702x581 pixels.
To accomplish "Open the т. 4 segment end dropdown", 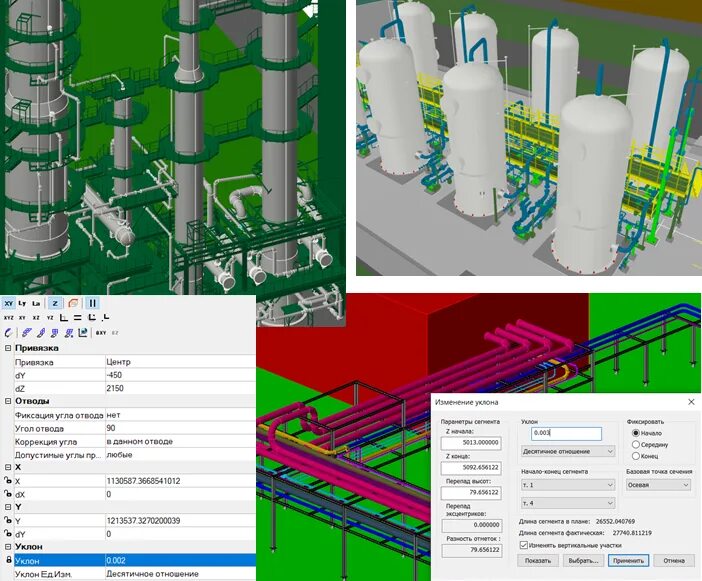I will (x=568, y=503).
